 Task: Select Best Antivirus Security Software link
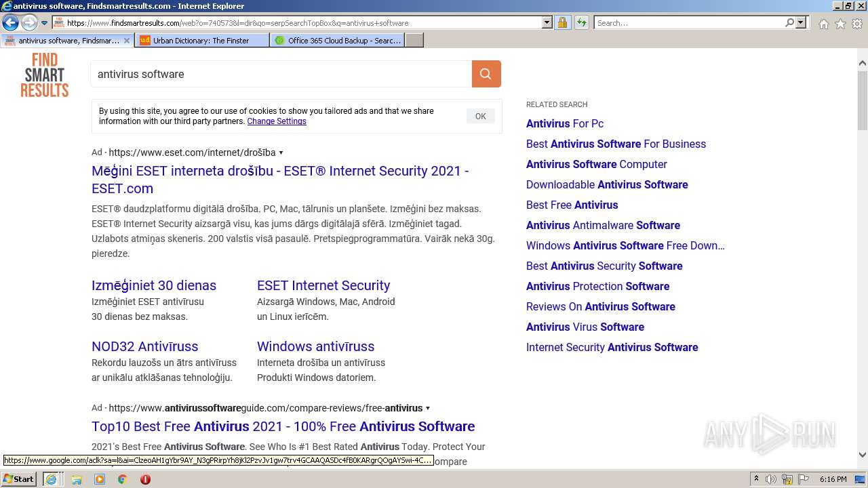(x=604, y=266)
